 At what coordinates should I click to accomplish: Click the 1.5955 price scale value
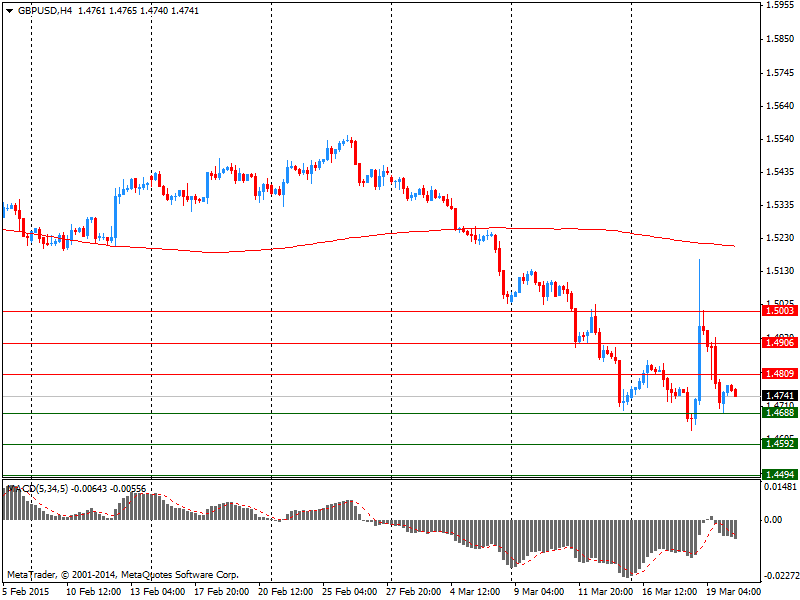click(x=780, y=5)
